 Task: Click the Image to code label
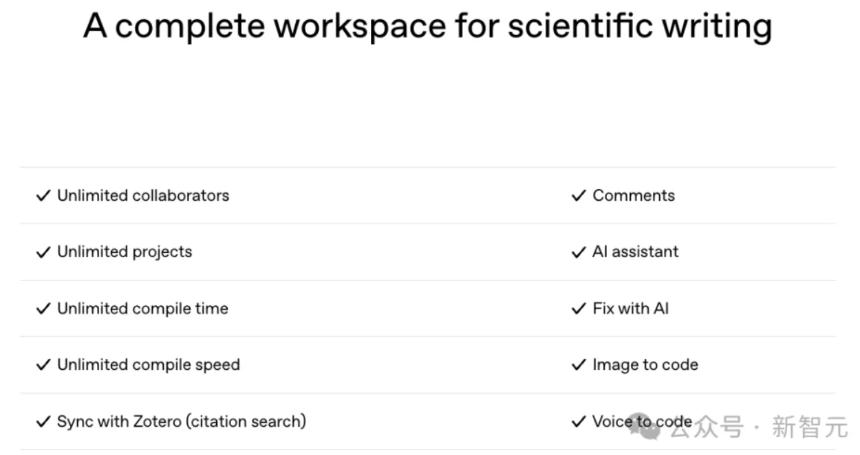pos(645,365)
